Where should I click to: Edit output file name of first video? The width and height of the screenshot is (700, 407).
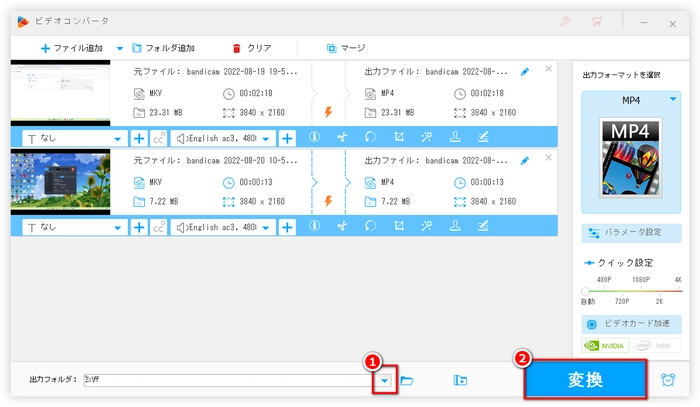click(526, 72)
